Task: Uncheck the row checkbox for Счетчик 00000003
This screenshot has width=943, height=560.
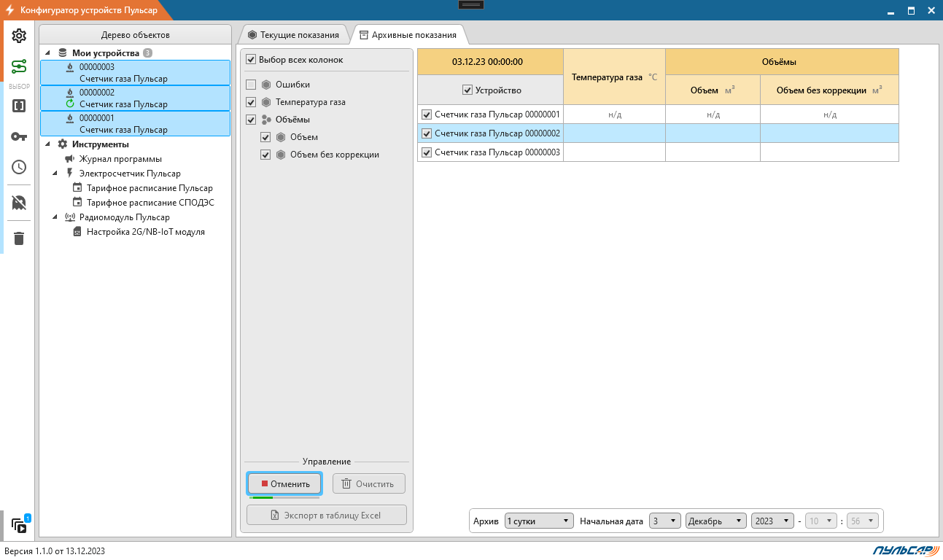Action: click(x=427, y=152)
